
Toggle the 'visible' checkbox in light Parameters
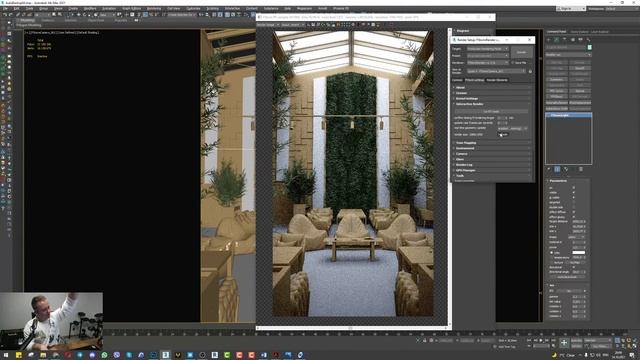(574, 193)
